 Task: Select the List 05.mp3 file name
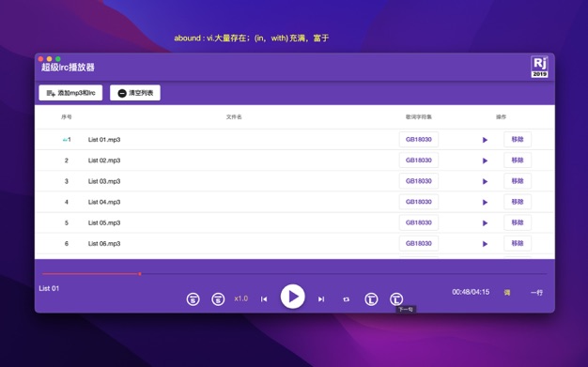click(x=104, y=223)
